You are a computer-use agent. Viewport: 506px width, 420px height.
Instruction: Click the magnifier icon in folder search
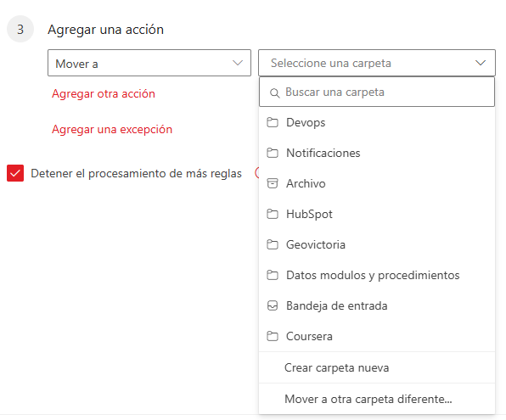274,93
